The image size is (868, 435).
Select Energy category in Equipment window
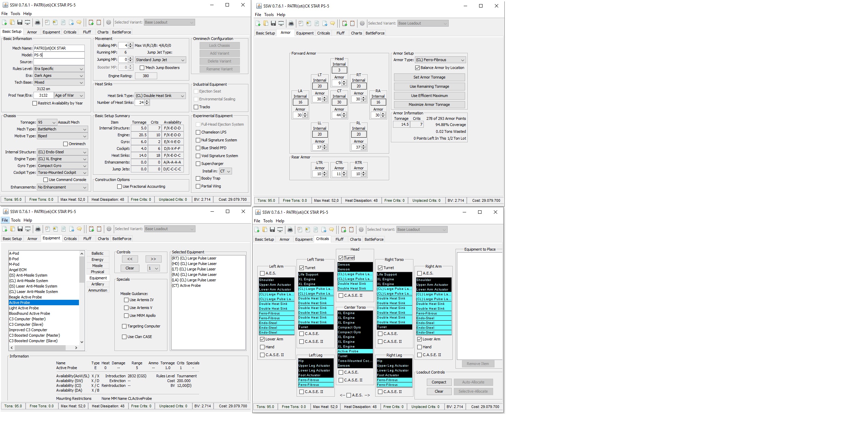[97, 259]
